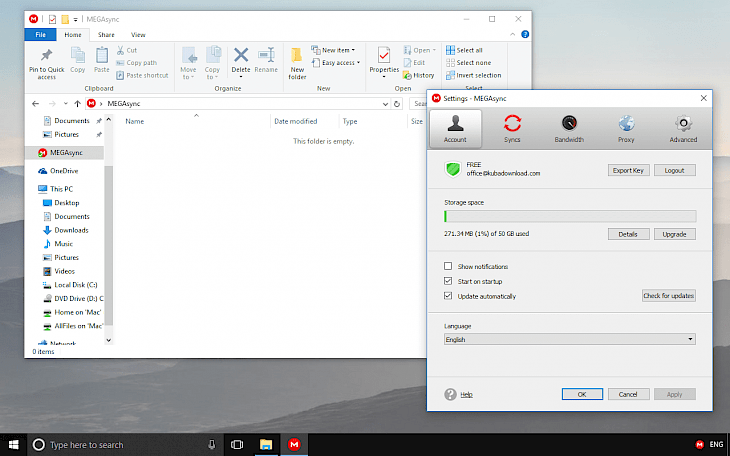Select the Share ribbon tab
Screen dimensions: 730x456
pyautogui.click(x=106, y=34)
